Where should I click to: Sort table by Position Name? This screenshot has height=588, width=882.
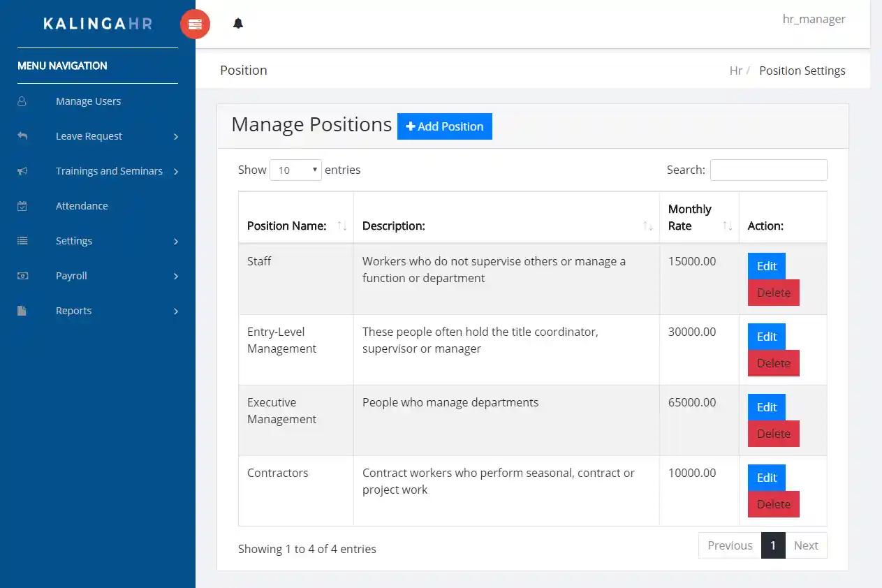296,218
